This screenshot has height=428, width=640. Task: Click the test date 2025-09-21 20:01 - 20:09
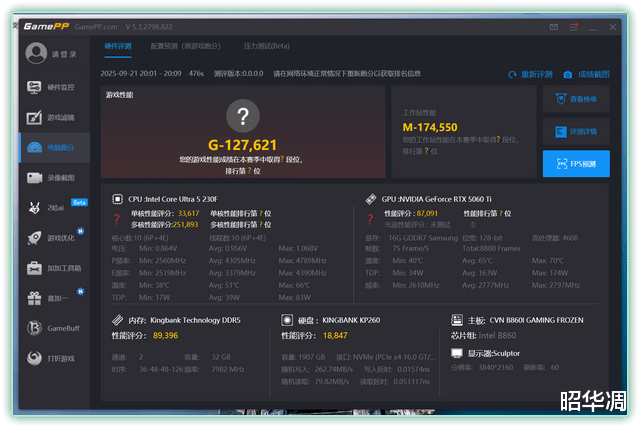pyautogui.click(x=141, y=73)
